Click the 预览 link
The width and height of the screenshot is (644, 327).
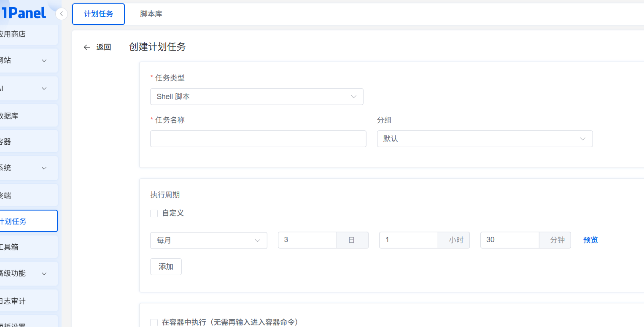[590, 240]
